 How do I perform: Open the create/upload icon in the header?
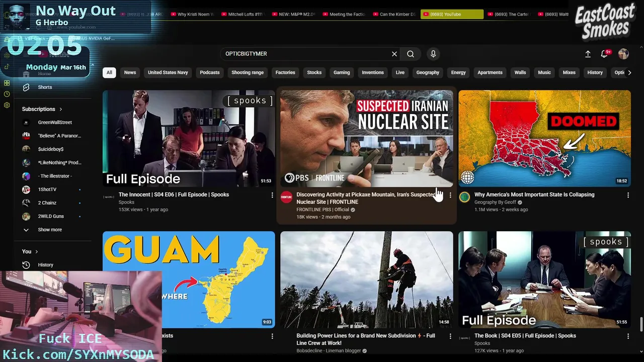588,54
